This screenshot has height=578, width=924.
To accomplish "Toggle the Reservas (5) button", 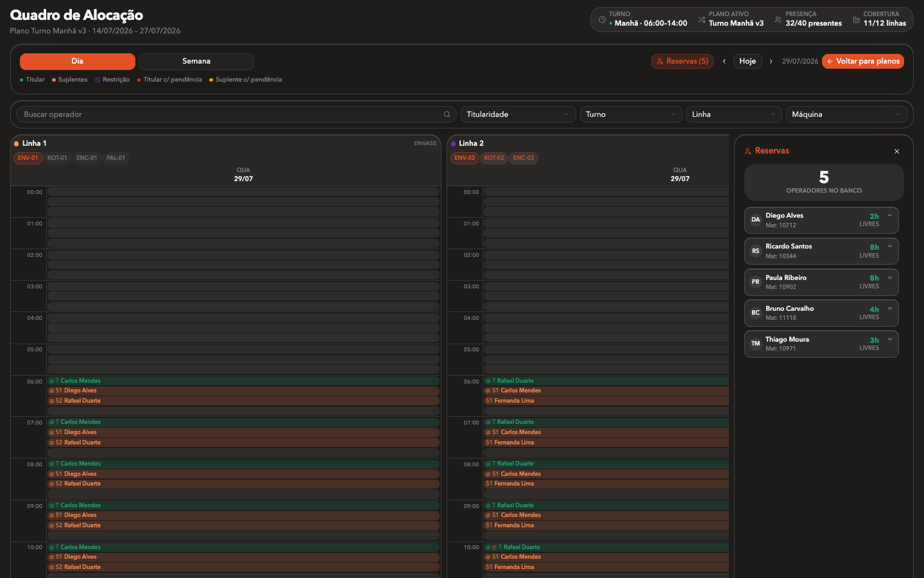I will (x=682, y=62).
